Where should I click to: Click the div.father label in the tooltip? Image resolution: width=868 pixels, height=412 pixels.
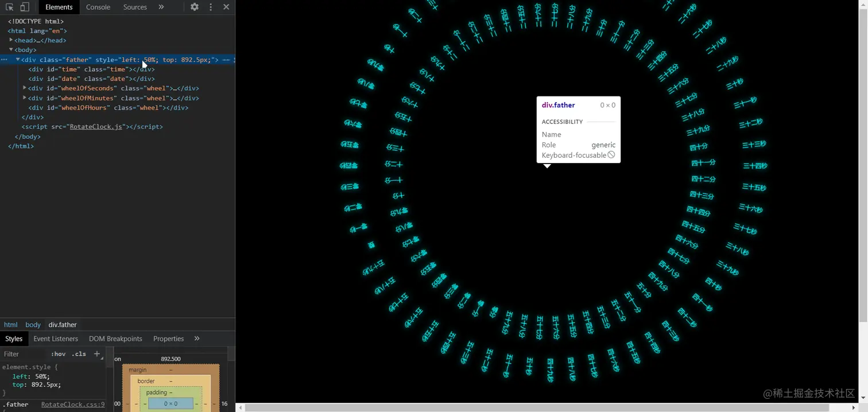558,105
